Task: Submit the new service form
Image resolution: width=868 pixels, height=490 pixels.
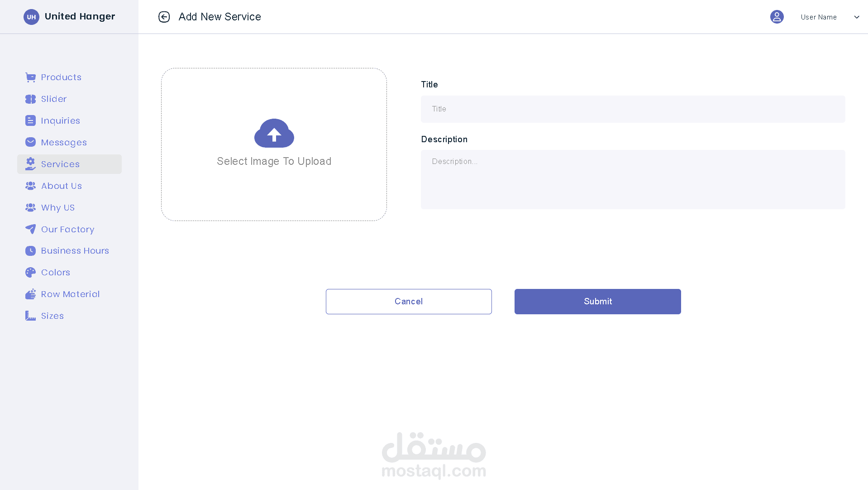Action: (x=597, y=302)
